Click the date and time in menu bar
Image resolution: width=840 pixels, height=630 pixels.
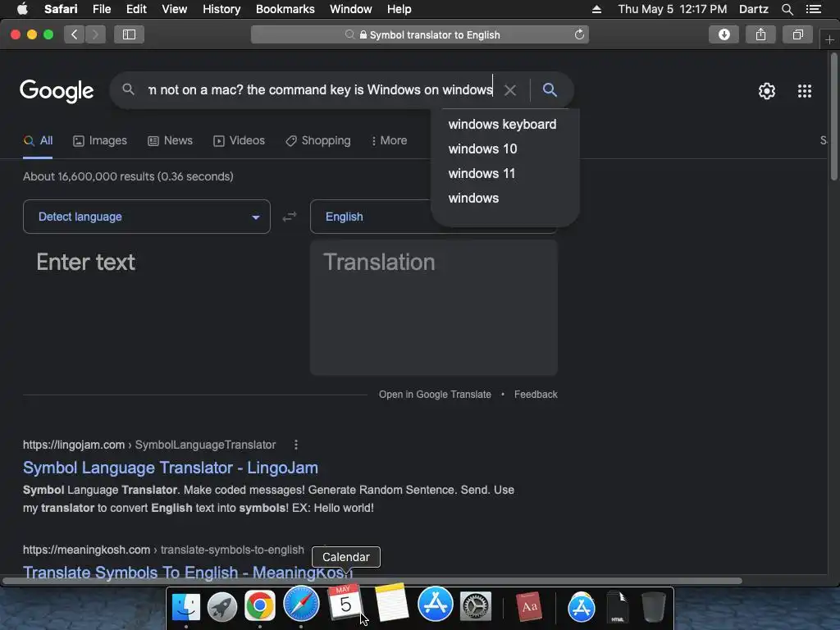click(x=673, y=9)
